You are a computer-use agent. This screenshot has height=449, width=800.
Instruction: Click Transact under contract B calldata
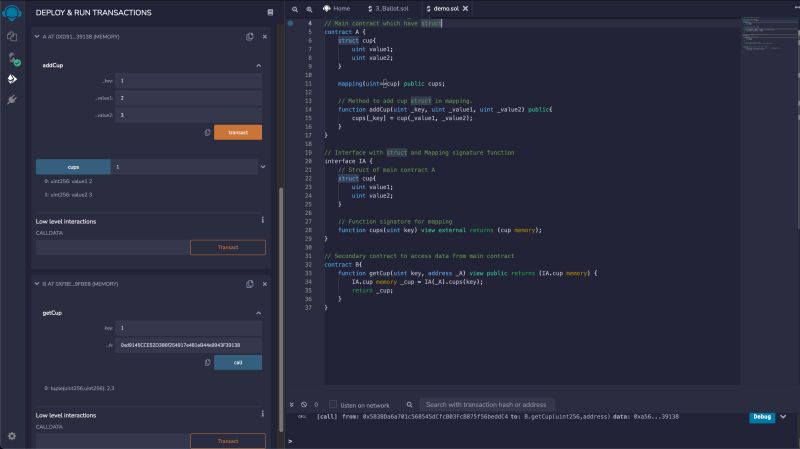coord(228,441)
